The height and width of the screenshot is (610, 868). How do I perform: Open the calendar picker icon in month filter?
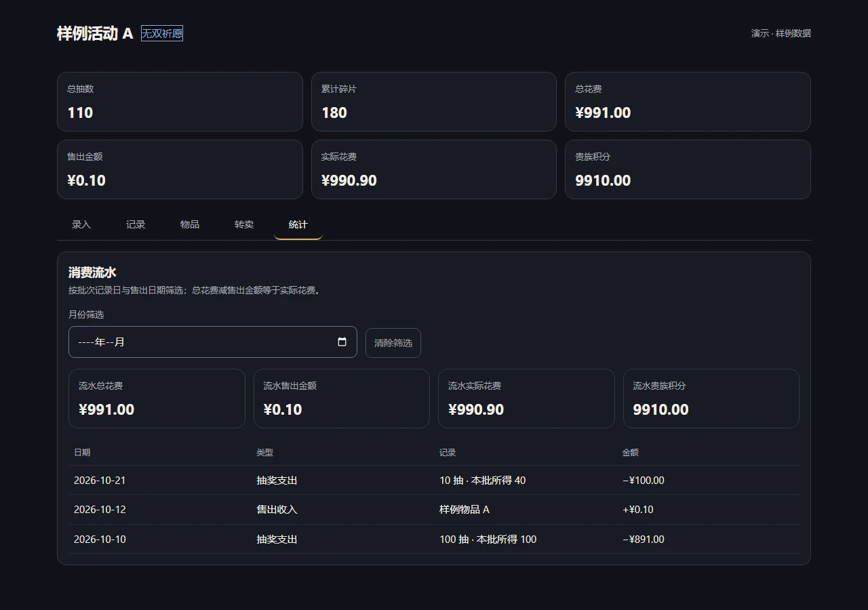342,342
